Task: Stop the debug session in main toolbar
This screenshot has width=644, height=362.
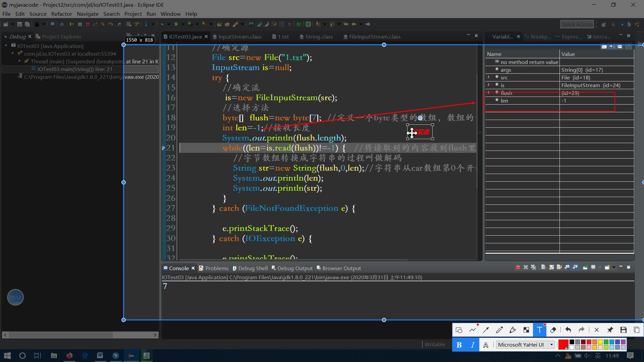Action: [88, 24]
